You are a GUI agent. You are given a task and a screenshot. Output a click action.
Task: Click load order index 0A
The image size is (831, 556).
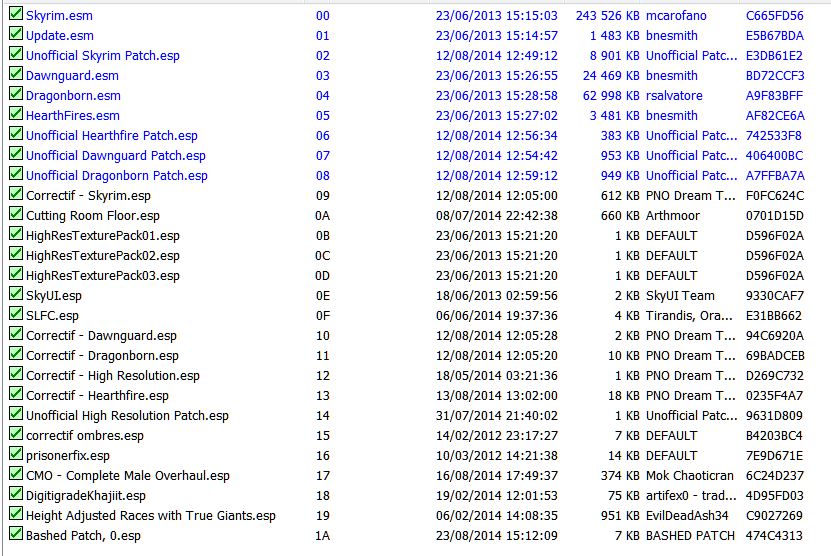pyautogui.click(x=323, y=216)
